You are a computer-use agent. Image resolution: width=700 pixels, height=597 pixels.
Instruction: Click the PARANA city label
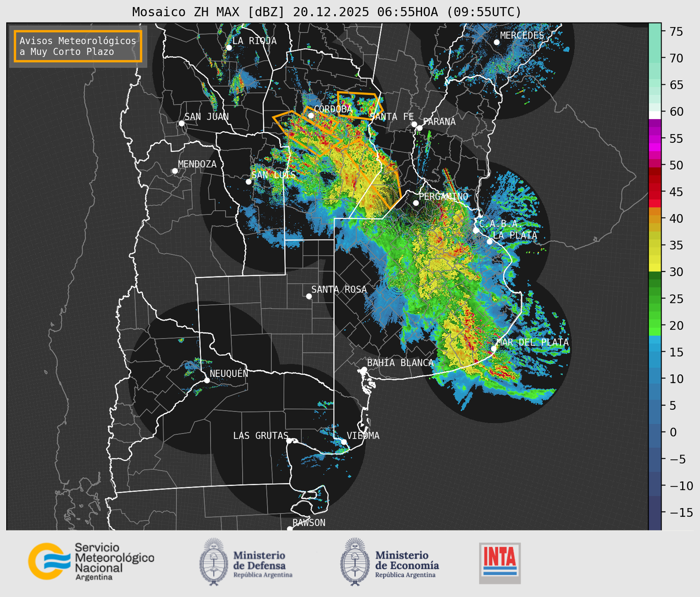pyautogui.click(x=439, y=122)
